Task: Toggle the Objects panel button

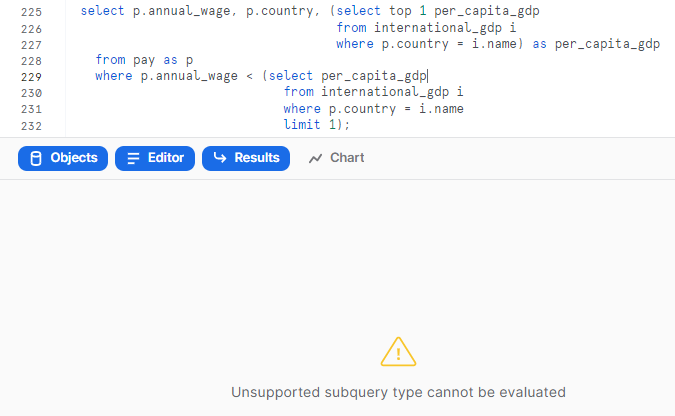Action: [63, 158]
